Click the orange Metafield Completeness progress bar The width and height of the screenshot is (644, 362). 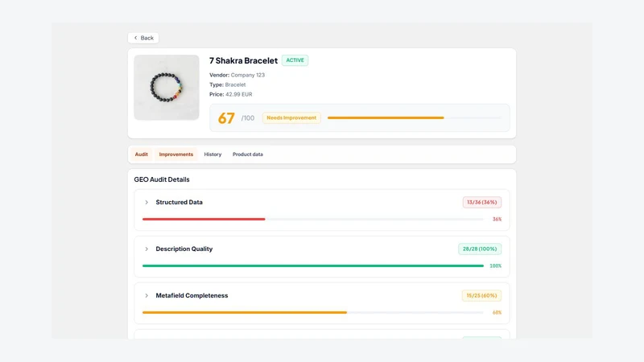point(313,312)
